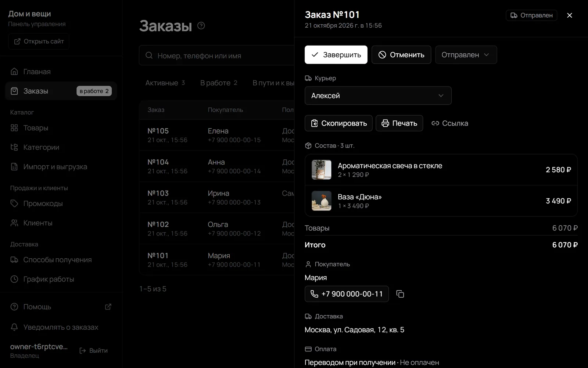The image size is (588, 368).
Task: Close the order №101 panel
Action: 570,15
